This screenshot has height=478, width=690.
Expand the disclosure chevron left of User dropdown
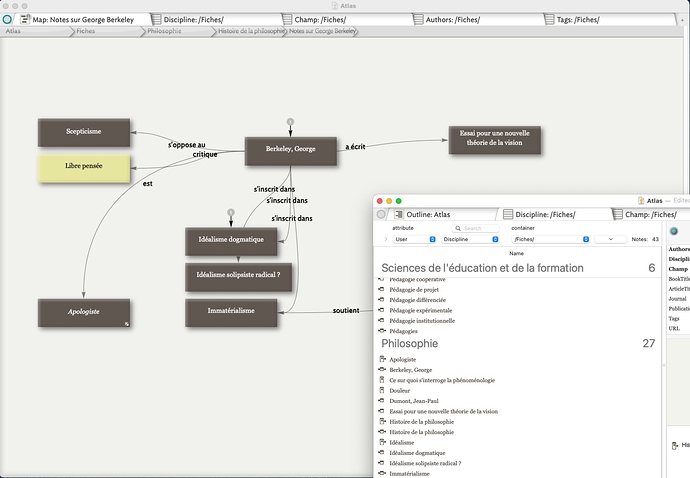pyautogui.click(x=386, y=239)
